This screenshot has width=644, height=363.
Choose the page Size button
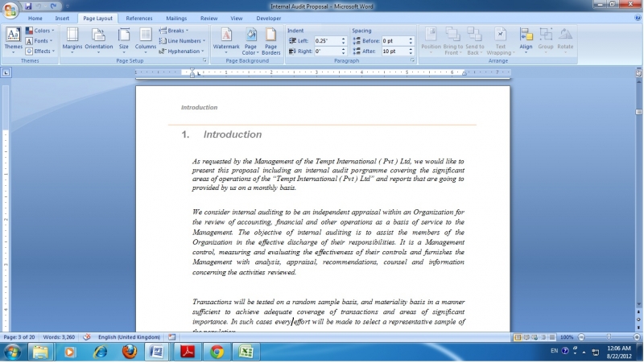point(124,39)
